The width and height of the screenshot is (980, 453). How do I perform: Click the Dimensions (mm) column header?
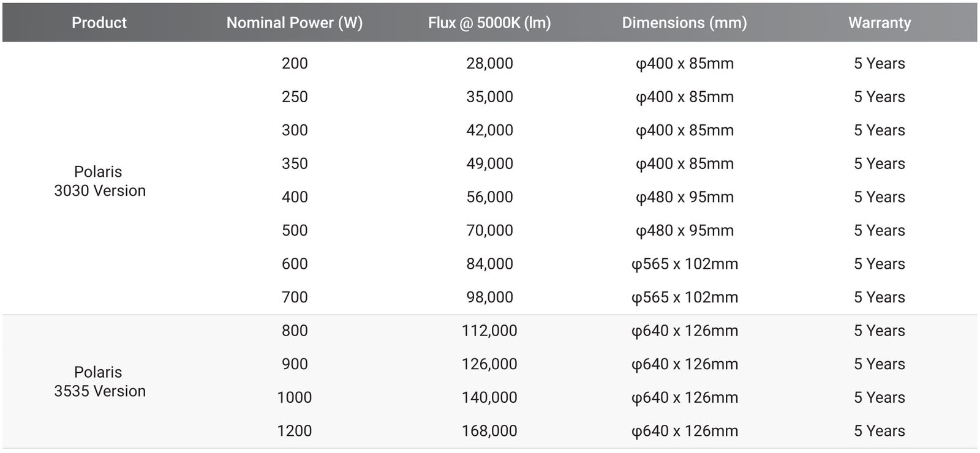click(x=684, y=23)
